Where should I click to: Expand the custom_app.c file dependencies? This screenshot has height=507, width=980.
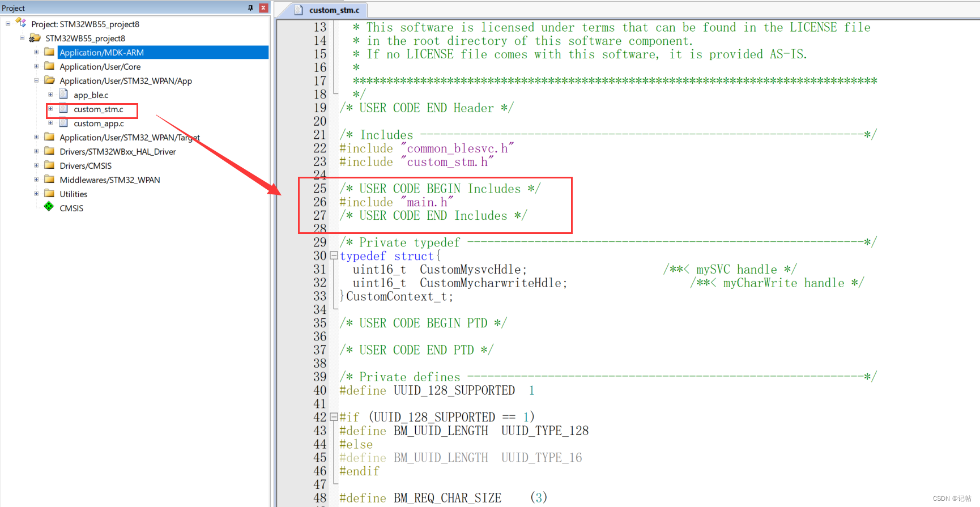pyautogui.click(x=50, y=123)
